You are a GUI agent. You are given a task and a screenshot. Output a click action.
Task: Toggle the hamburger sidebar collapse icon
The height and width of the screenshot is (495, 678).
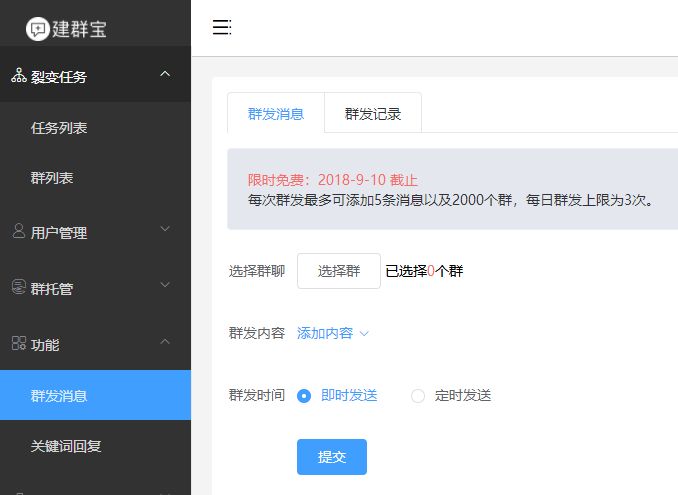[x=222, y=27]
